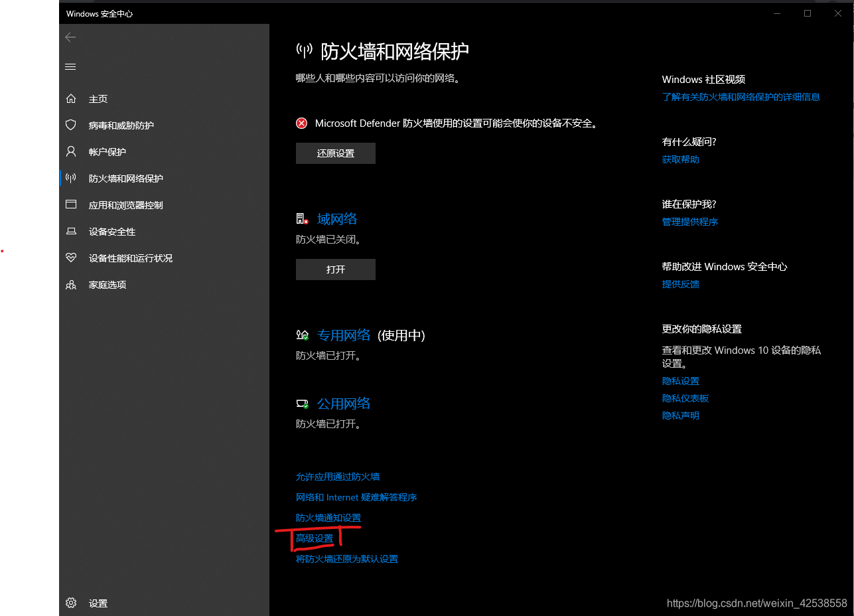854x616 pixels.
Task: Open the 隐私仪表板 link
Action: tap(685, 398)
